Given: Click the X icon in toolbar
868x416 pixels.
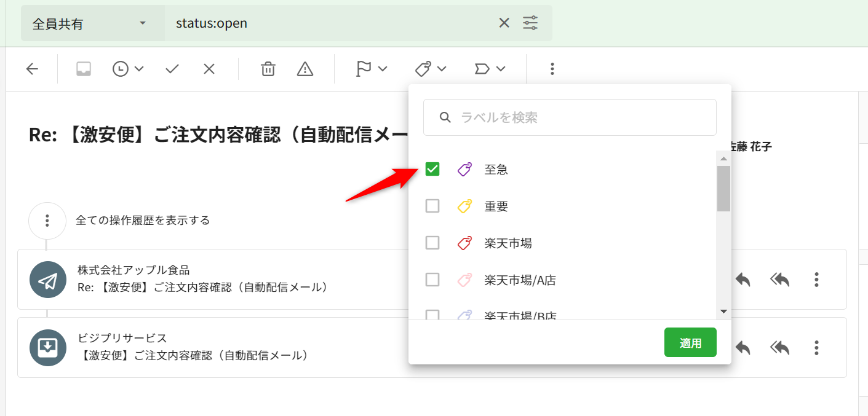Looking at the screenshot, I should click(x=209, y=69).
